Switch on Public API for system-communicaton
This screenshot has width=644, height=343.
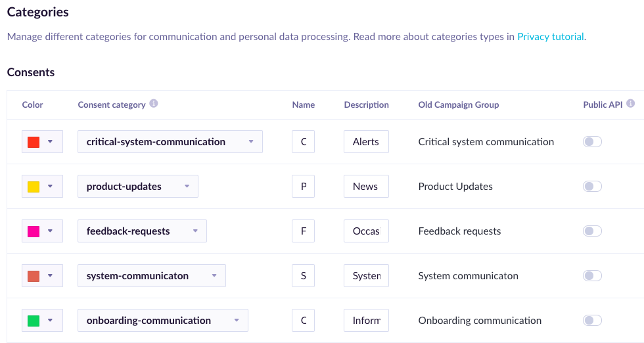(592, 276)
